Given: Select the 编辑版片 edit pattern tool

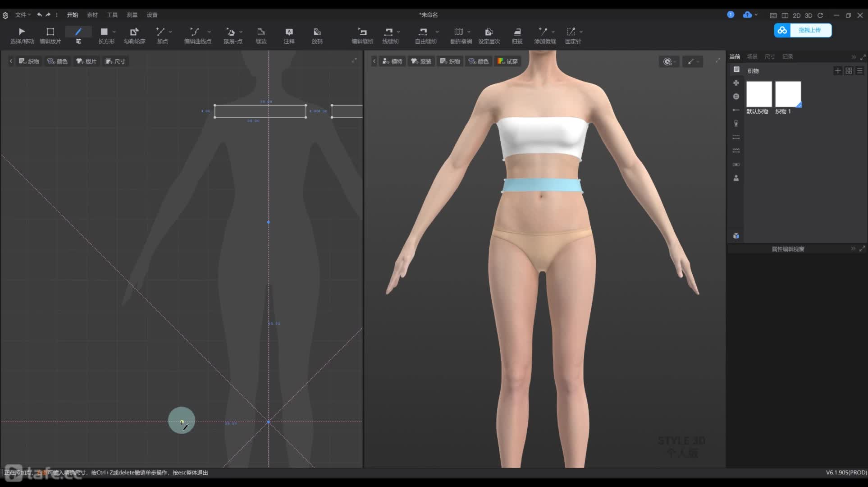Looking at the screenshot, I should click(50, 36).
